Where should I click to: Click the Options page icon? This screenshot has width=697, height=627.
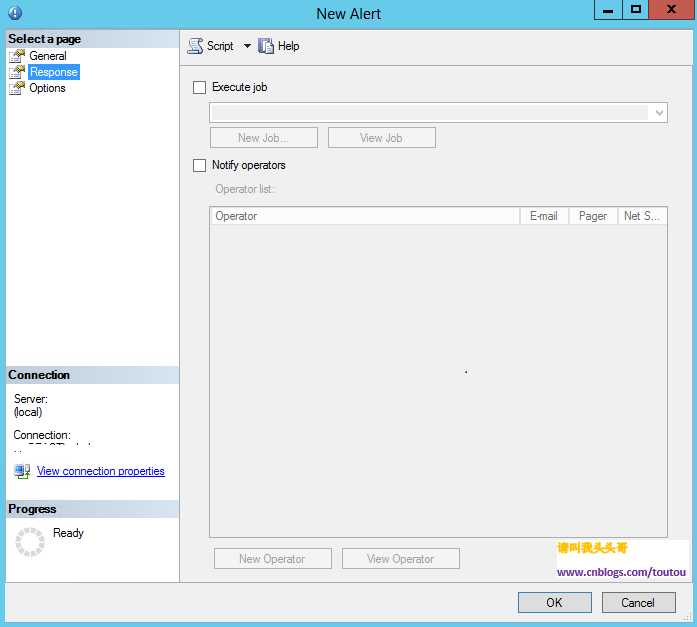pos(17,88)
